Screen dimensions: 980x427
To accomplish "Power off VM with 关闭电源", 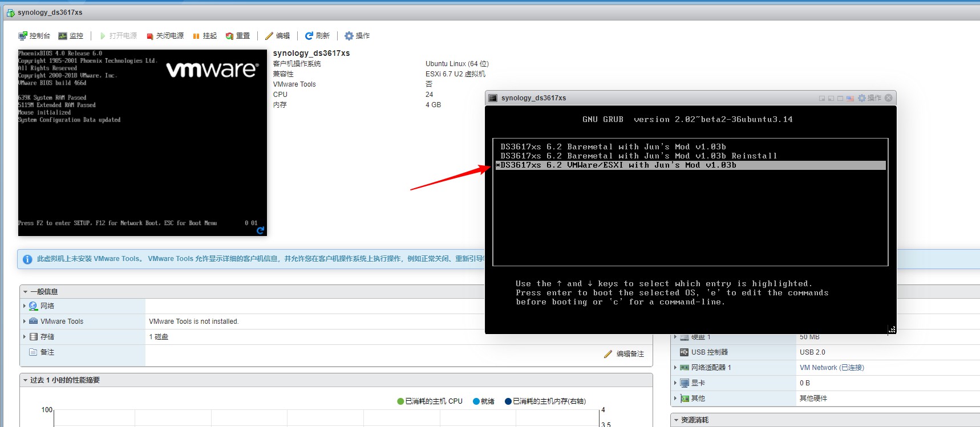I will pyautogui.click(x=165, y=36).
